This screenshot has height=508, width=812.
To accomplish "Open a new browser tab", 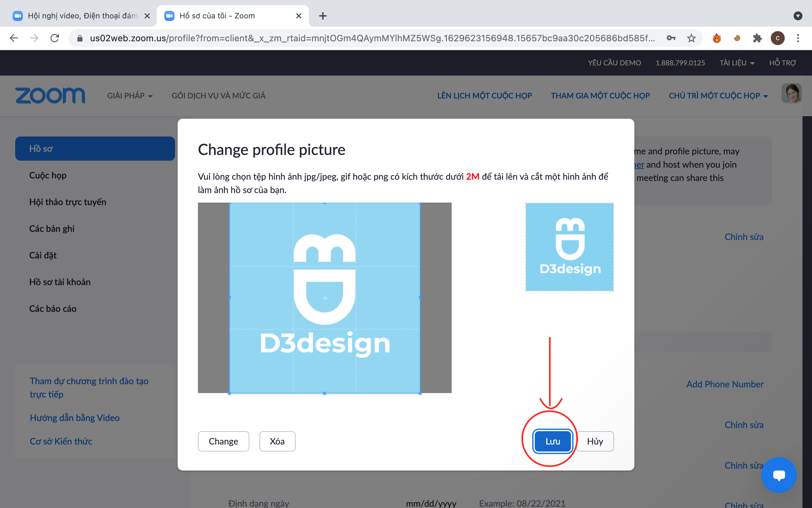I will [x=323, y=16].
